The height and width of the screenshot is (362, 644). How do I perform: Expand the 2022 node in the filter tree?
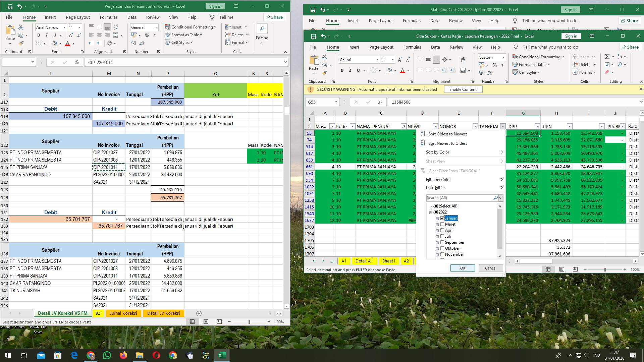click(x=431, y=212)
